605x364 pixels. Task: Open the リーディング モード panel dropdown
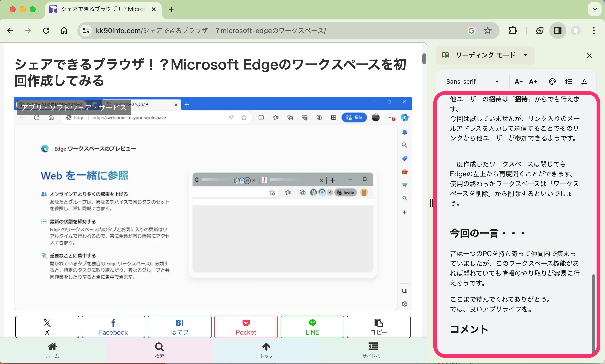click(x=485, y=55)
